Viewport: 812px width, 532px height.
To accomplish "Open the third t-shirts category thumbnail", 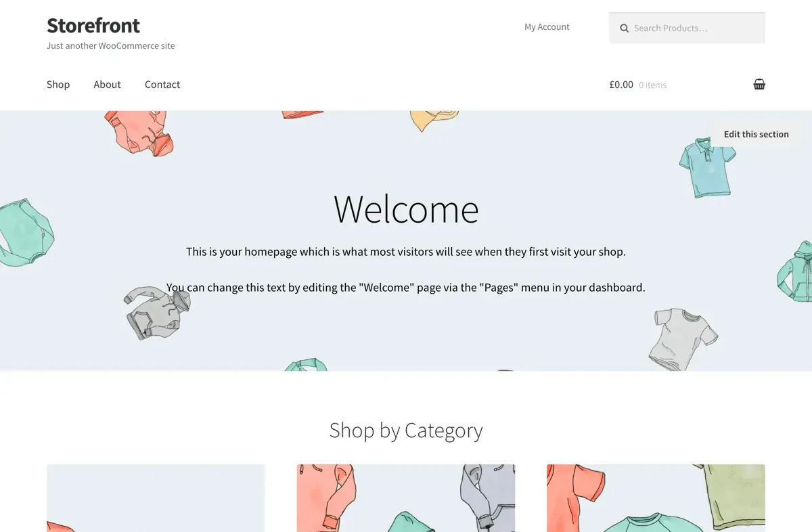I will pos(656,498).
